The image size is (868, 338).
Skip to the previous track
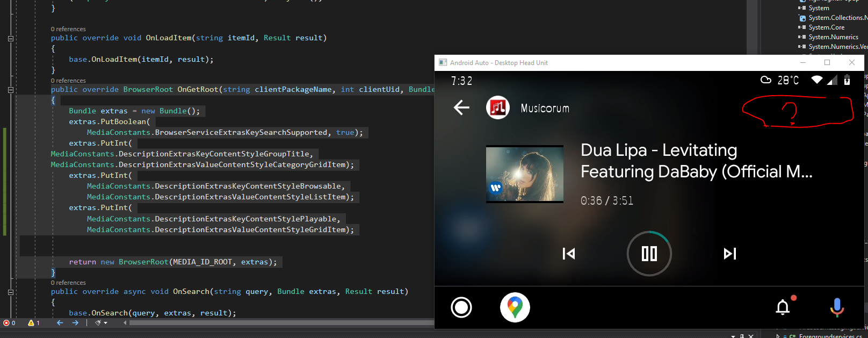coord(568,254)
